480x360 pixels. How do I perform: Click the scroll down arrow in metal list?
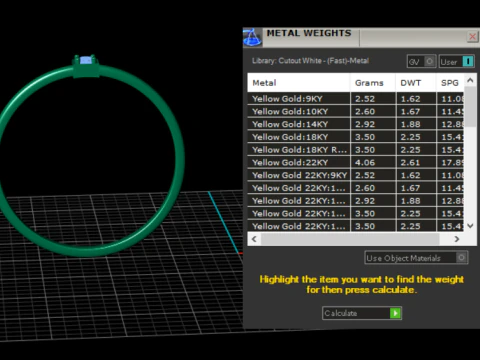tap(470, 226)
